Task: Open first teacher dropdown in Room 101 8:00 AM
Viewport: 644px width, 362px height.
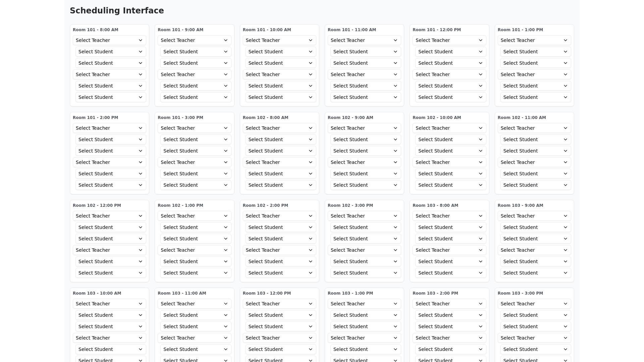Action: pos(109,40)
